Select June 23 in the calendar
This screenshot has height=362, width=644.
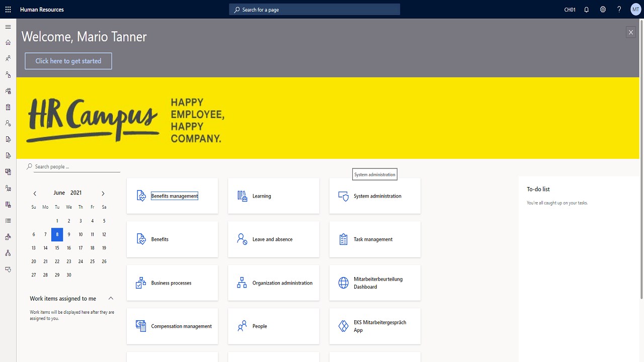point(69,261)
